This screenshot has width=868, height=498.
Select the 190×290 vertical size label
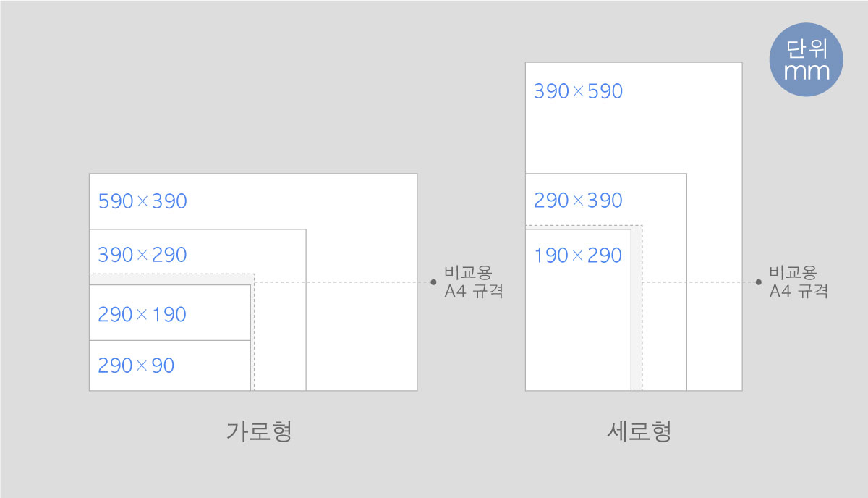[578, 255]
